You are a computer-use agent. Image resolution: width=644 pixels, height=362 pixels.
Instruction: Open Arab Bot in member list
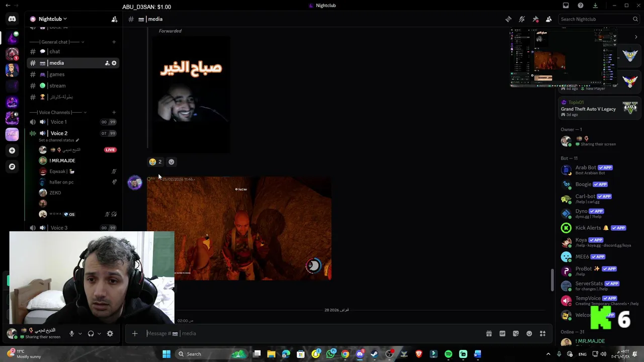599,170
